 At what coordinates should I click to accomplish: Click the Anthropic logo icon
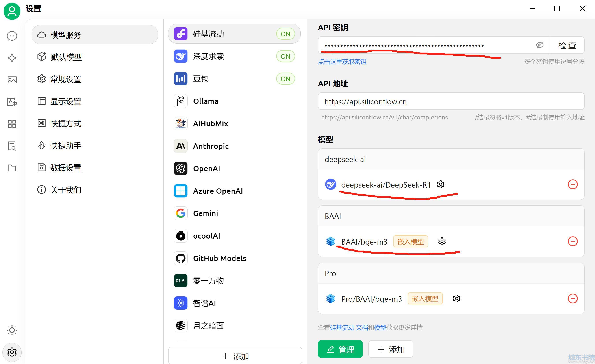pyautogui.click(x=181, y=146)
